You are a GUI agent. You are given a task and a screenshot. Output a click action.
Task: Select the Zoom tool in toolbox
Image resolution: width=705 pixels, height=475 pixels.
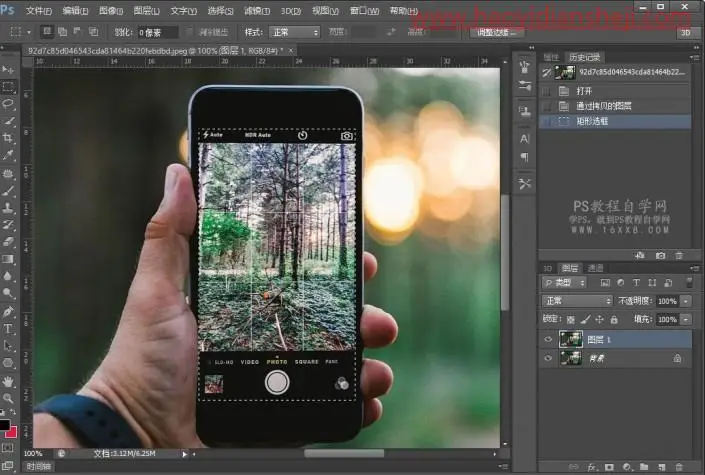pyautogui.click(x=8, y=399)
